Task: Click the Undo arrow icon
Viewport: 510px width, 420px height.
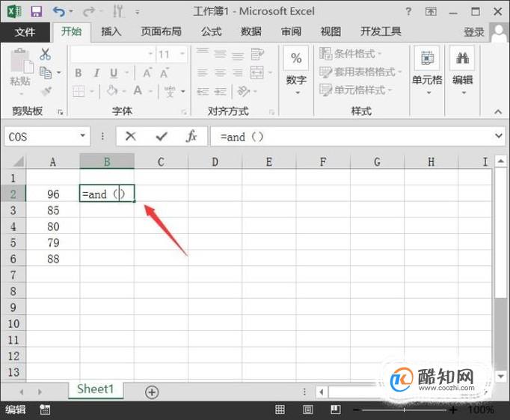Action: (59, 12)
